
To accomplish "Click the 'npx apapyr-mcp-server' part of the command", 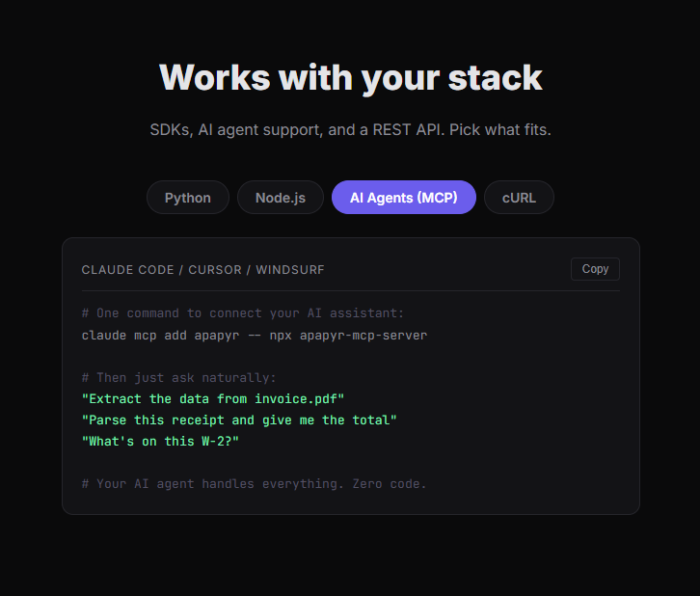I will coord(348,336).
